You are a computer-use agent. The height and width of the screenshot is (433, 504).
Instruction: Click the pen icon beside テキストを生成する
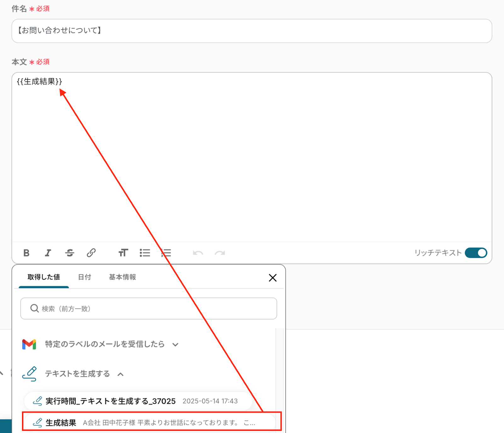pyautogui.click(x=30, y=374)
